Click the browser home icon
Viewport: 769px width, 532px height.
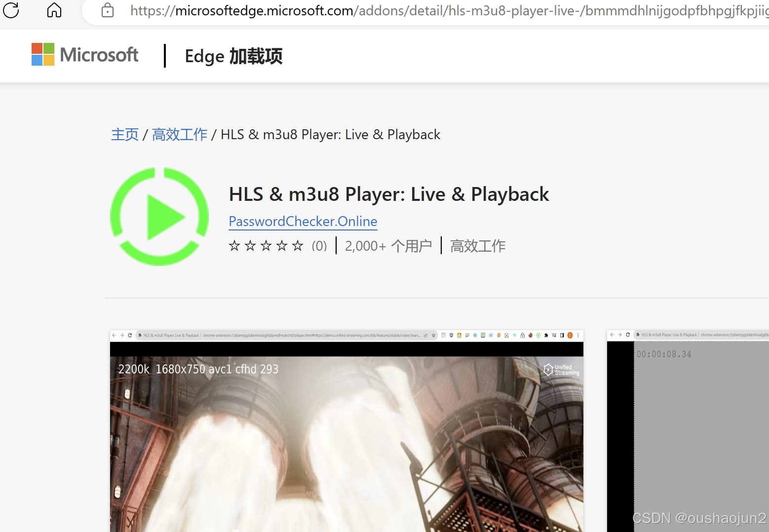54,10
